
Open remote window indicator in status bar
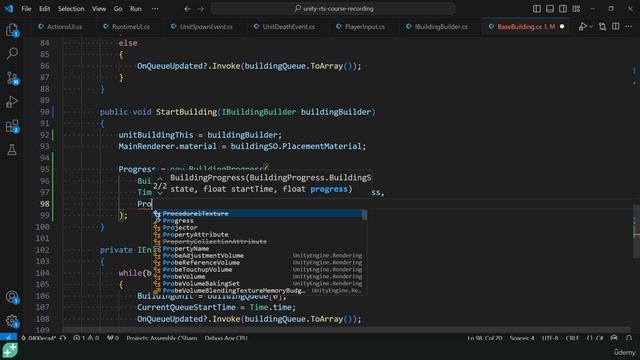point(8,338)
